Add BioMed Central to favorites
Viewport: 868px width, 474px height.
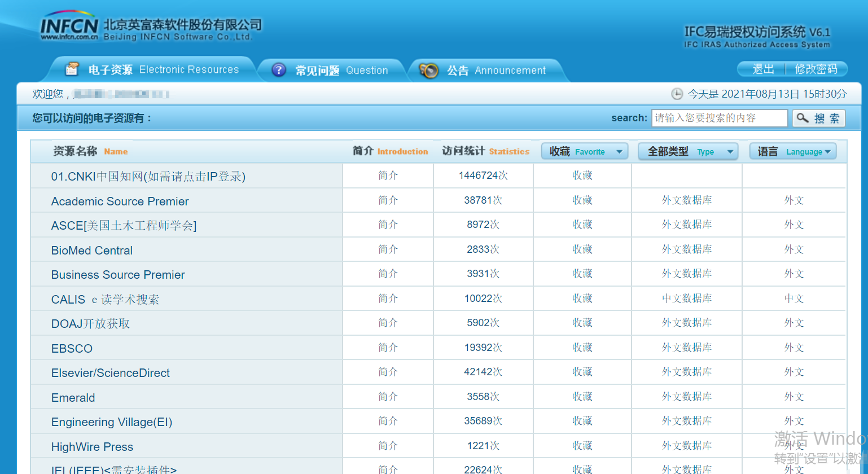coord(582,249)
